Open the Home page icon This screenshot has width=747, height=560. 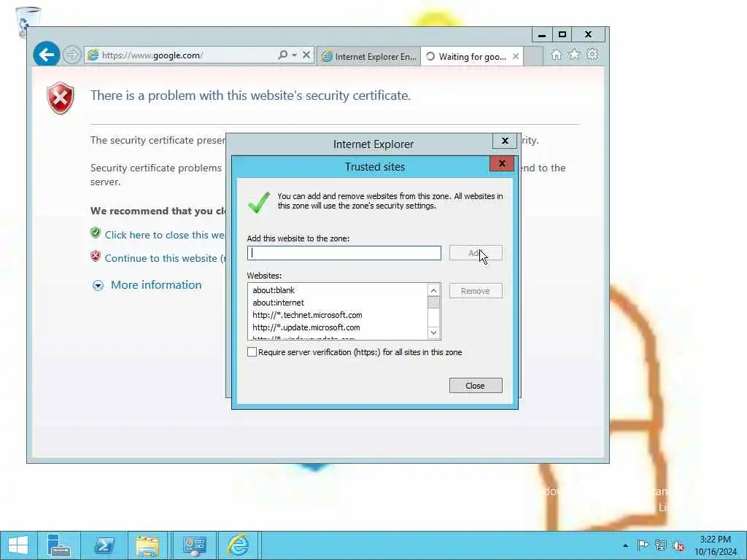point(556,55)
